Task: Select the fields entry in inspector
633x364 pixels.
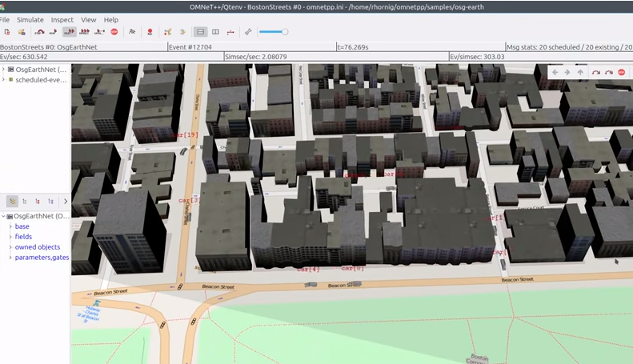Action: pyautogui.click(x=23, y=237)
